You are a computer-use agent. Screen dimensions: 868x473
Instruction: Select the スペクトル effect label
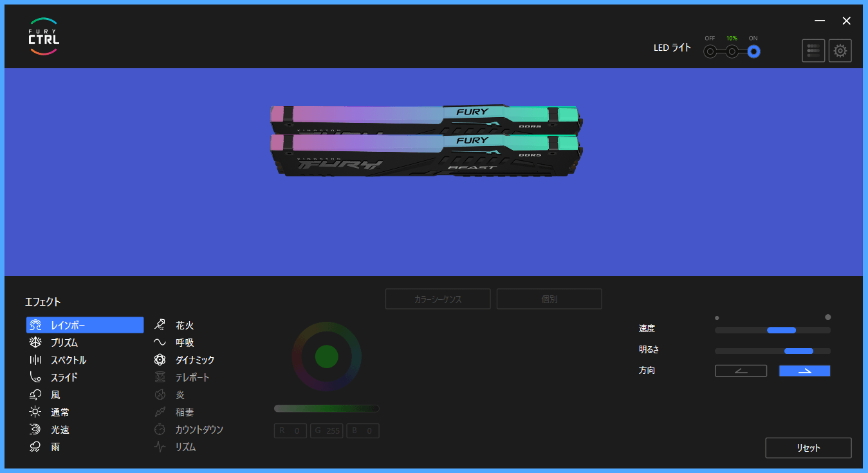pyautogui.click(x=68, y=360)
